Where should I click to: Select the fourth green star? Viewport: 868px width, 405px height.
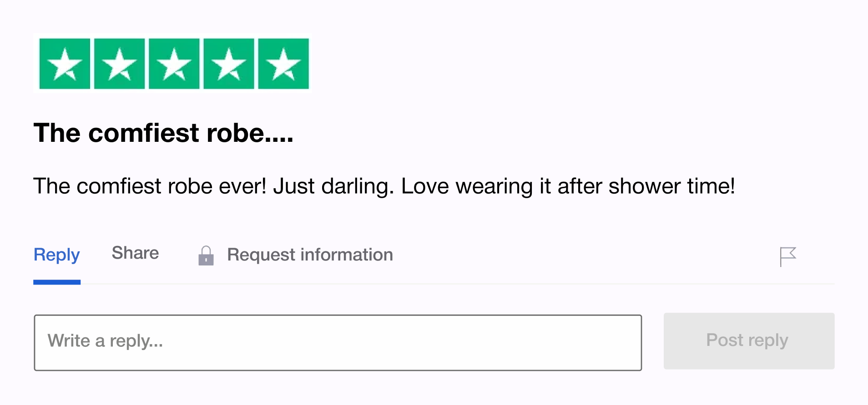pos(228,64)
